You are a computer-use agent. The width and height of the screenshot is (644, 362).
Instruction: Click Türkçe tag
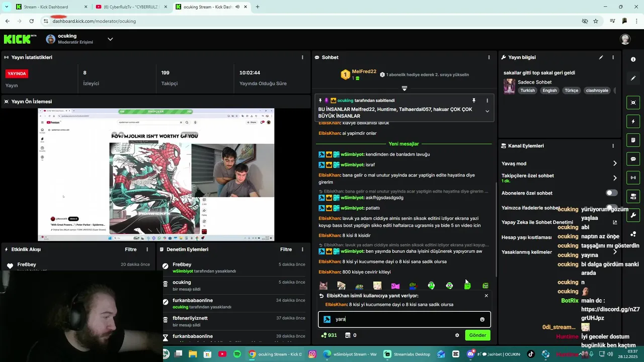pyautogui.click(x=571, y=90)
